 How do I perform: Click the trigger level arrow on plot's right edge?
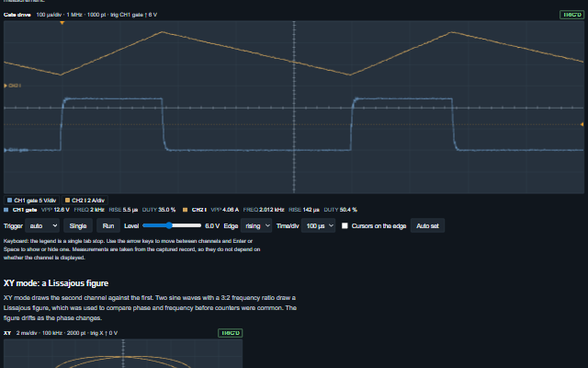coord(582,124)
